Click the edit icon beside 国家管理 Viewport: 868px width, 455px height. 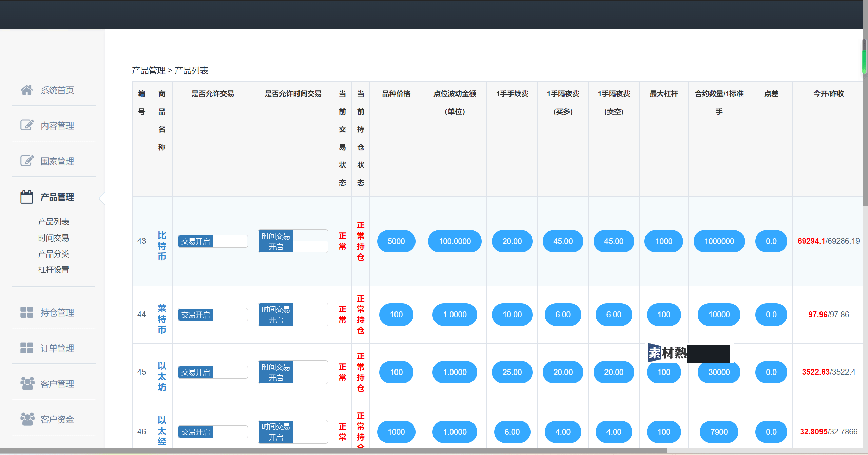tap(27, 161)
